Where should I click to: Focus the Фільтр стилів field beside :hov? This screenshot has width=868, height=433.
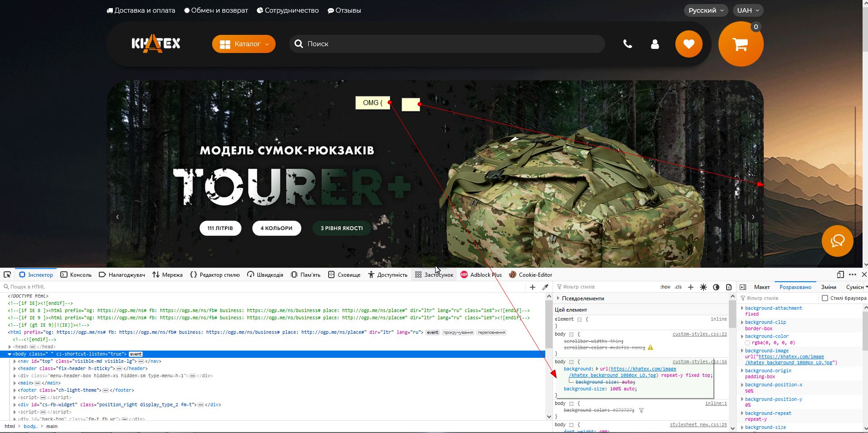606,287
